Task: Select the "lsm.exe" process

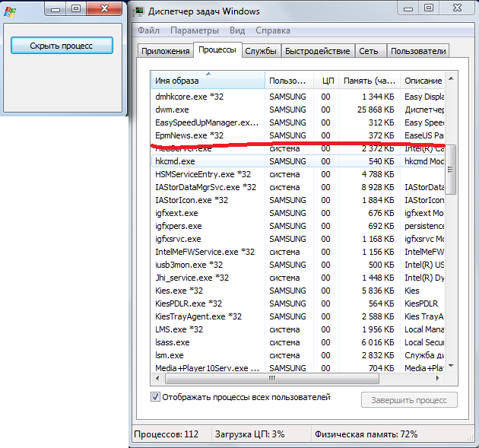Action: pos(298,355)
